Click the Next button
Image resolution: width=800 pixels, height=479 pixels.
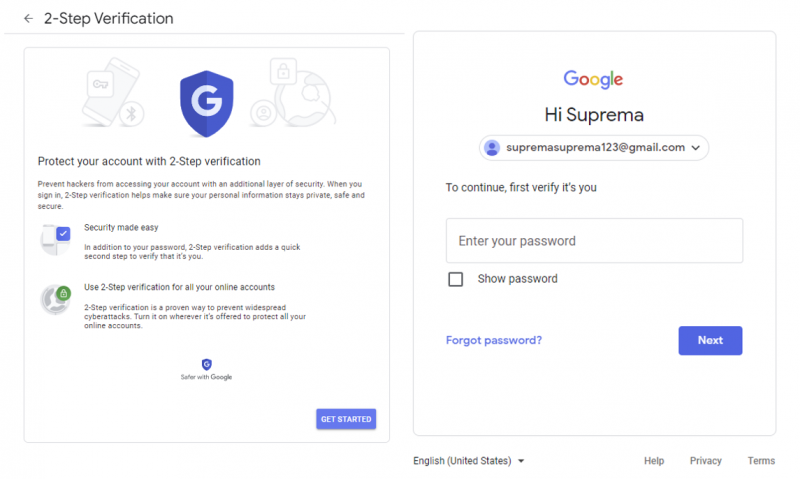[710, 340]
